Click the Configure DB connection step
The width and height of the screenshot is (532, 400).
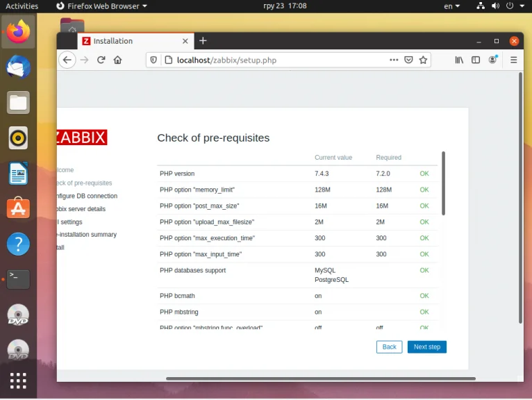[x=88, y=196]
